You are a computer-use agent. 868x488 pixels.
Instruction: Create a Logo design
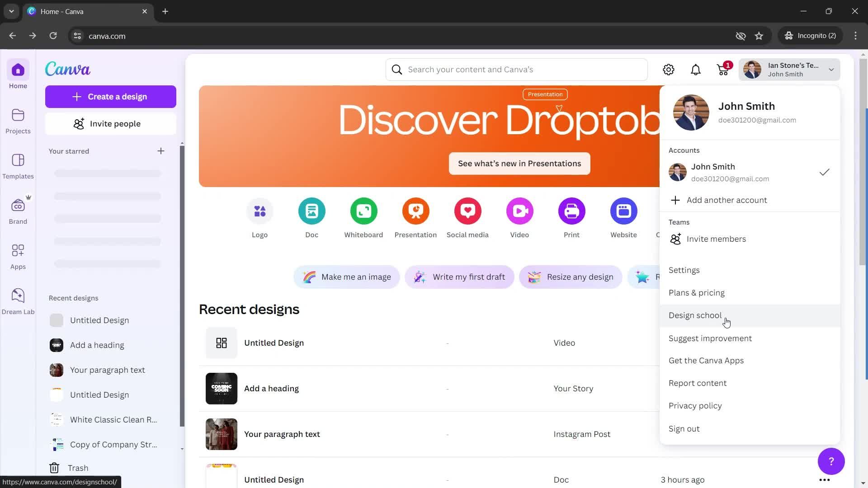coord(260,219)
